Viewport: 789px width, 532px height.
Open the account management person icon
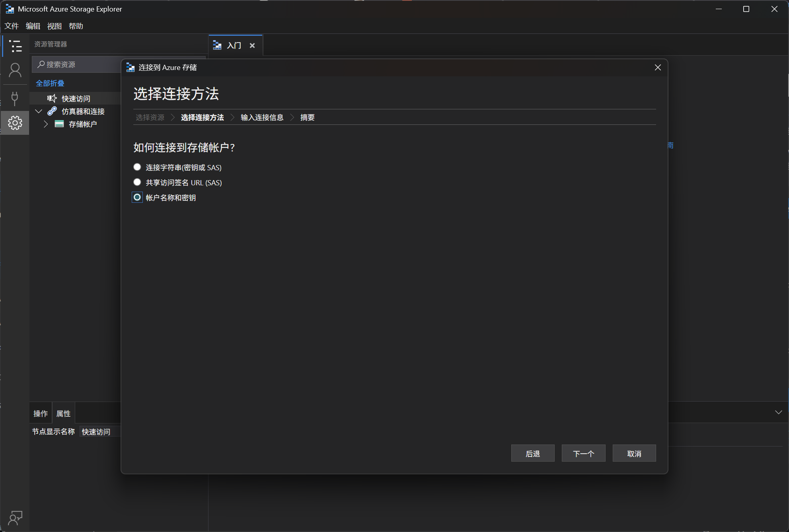pos(15,71)
